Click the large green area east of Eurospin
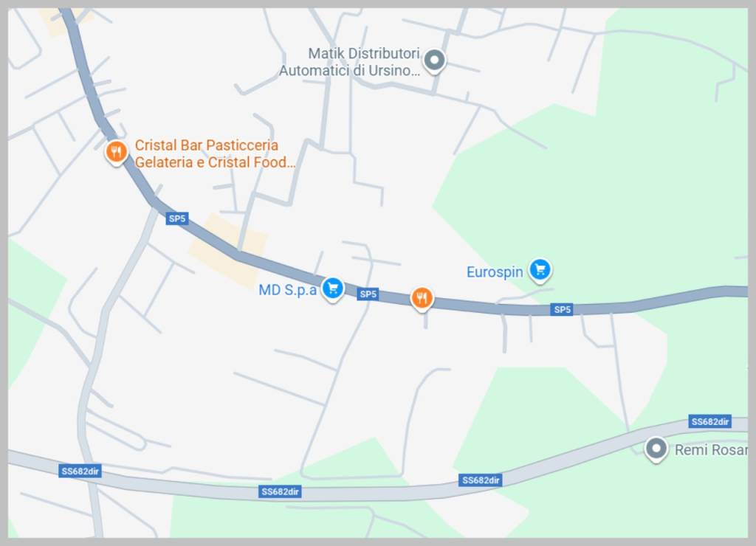Viewport: 756px width, 546px height. pos(627,193)
